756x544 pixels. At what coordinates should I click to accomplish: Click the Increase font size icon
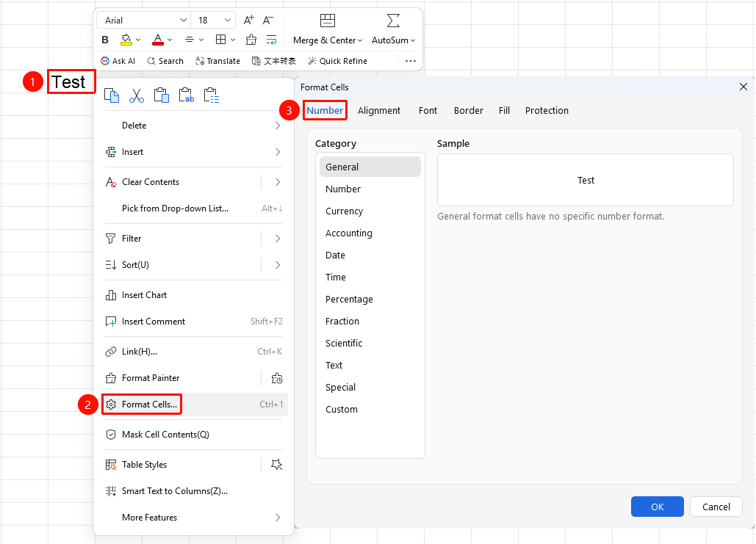tap(249, 21)
